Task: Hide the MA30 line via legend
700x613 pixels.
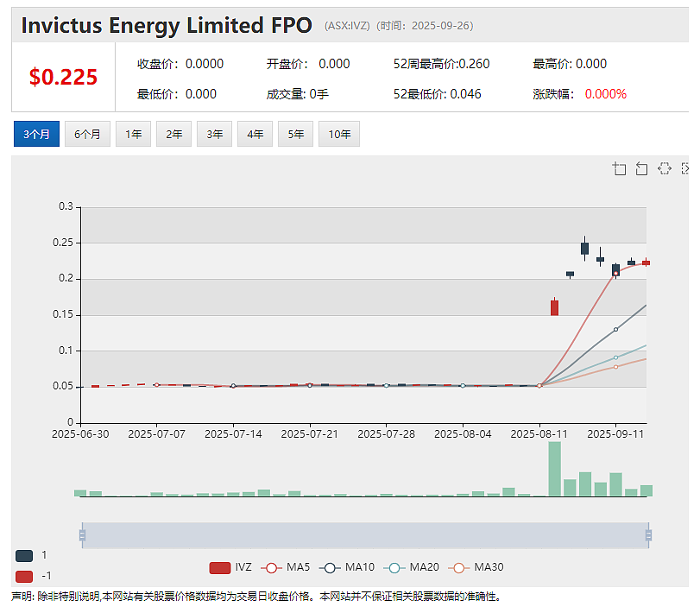Action: tap(476, 567)
